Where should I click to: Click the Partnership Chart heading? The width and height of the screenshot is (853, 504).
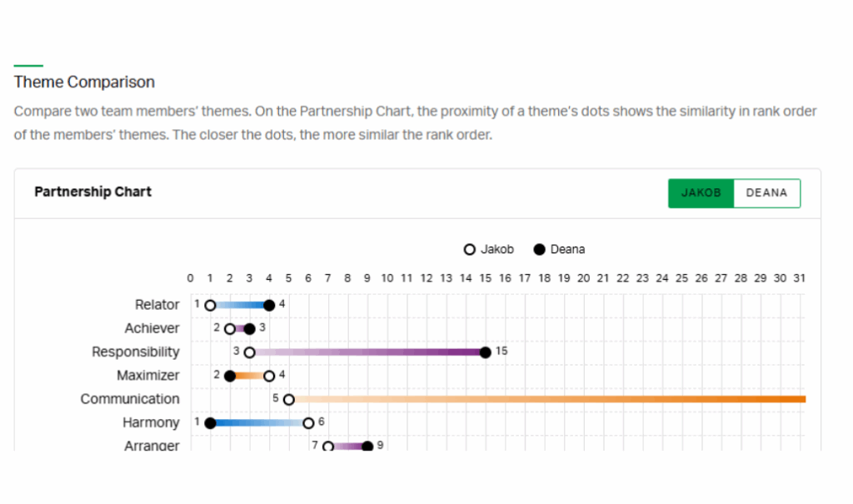pyautogui.click(x=93, y=192)
